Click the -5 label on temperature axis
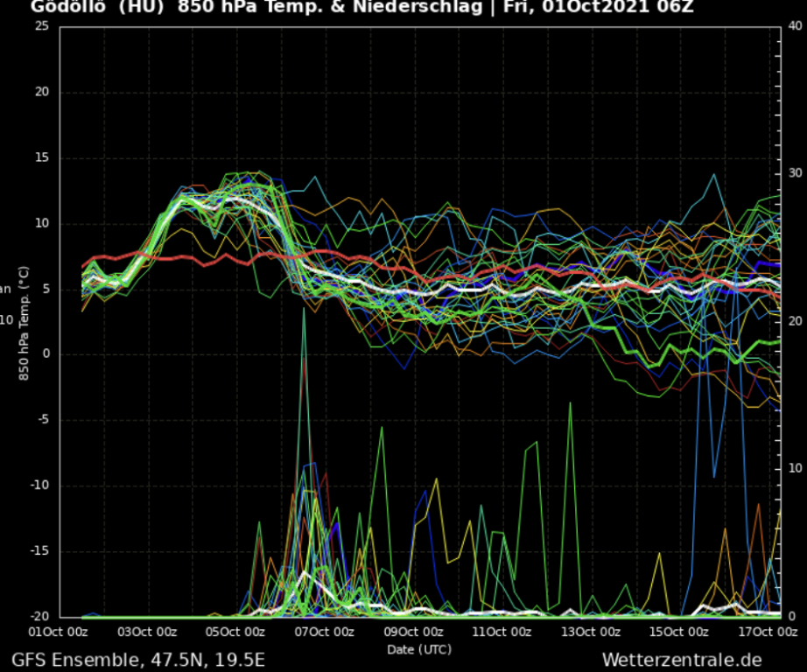Screen dimensions: 807x672 coord(42,420)
